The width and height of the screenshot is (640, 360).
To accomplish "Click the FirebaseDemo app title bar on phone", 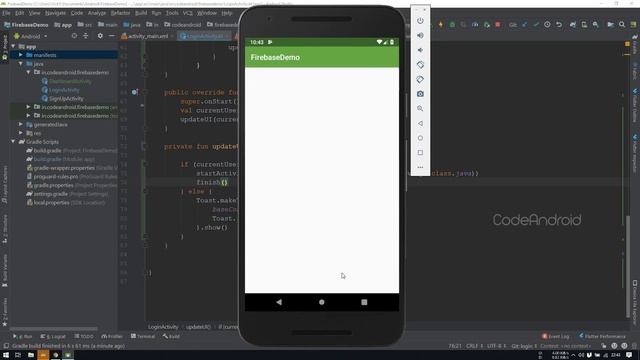I will coord(322,57).
